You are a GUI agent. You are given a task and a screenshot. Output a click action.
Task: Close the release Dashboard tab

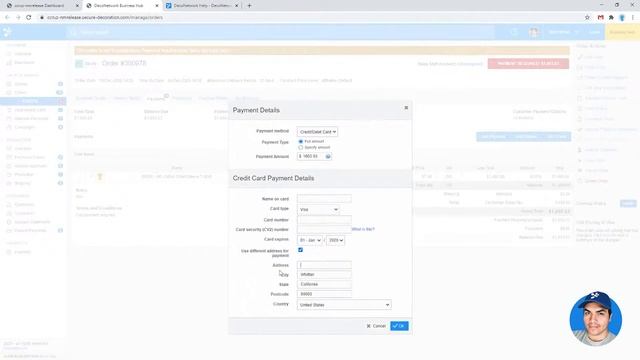(78, 6)
